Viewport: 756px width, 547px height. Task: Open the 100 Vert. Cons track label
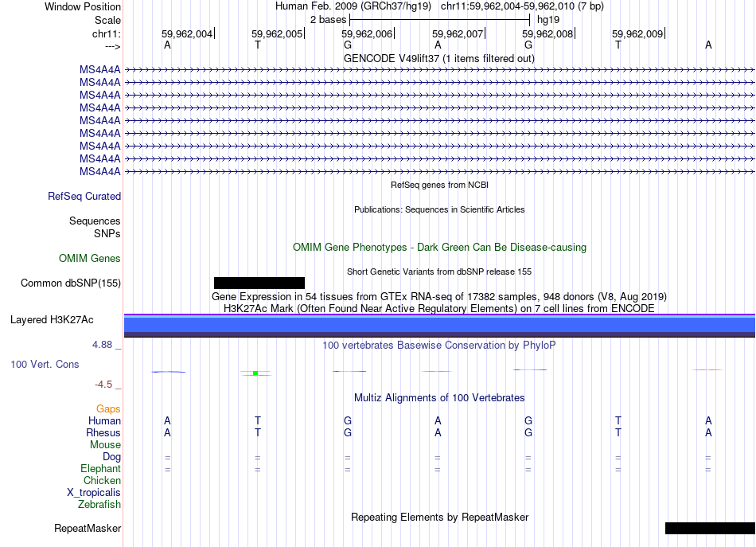point(45,364)
